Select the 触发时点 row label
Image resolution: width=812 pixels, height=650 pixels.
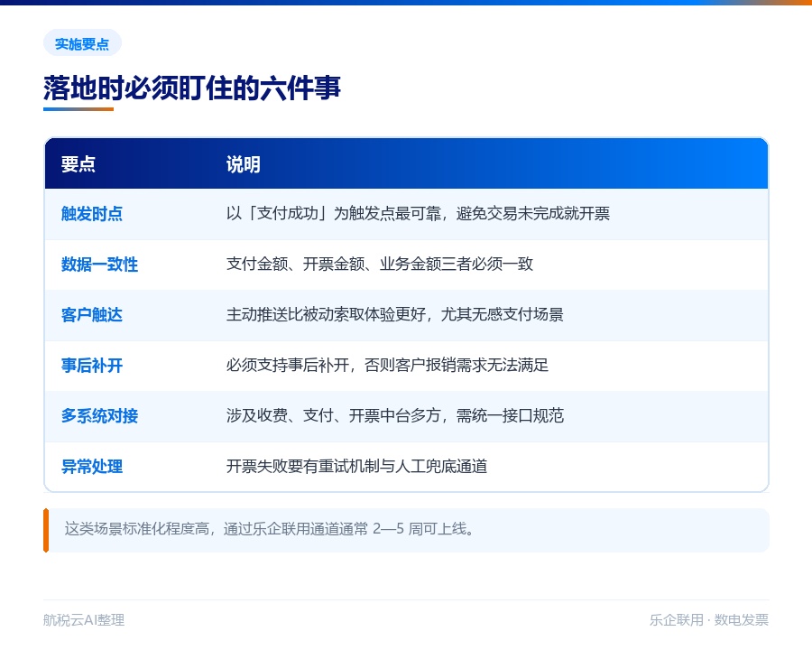pos(92,214)
